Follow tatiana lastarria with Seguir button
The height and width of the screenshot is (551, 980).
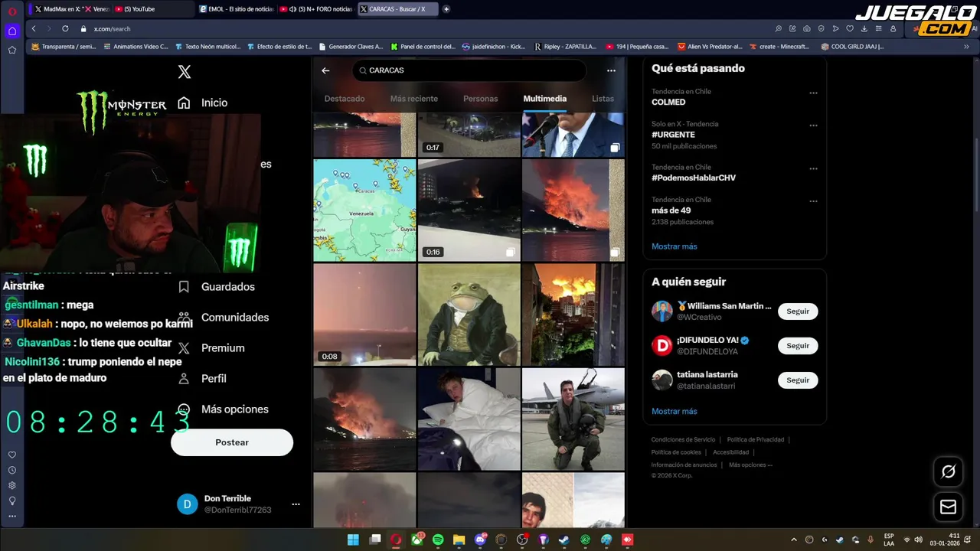tap(798, 380)
